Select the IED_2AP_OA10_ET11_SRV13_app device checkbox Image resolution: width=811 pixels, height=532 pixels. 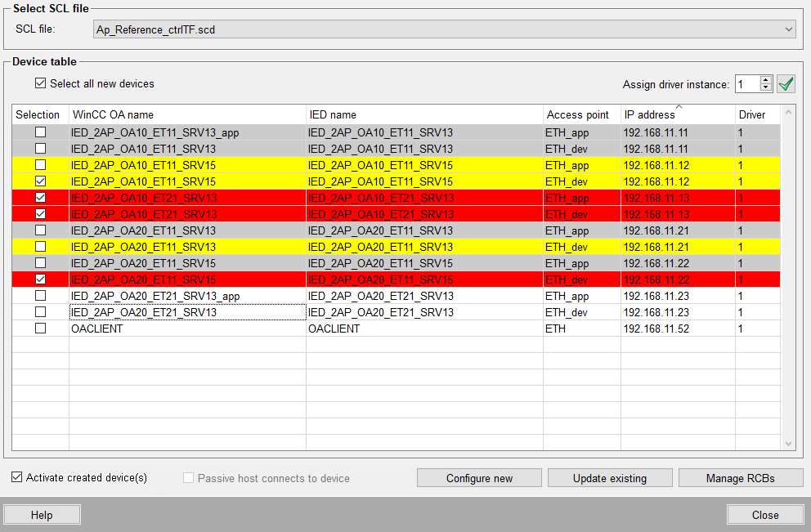[40, 132]
